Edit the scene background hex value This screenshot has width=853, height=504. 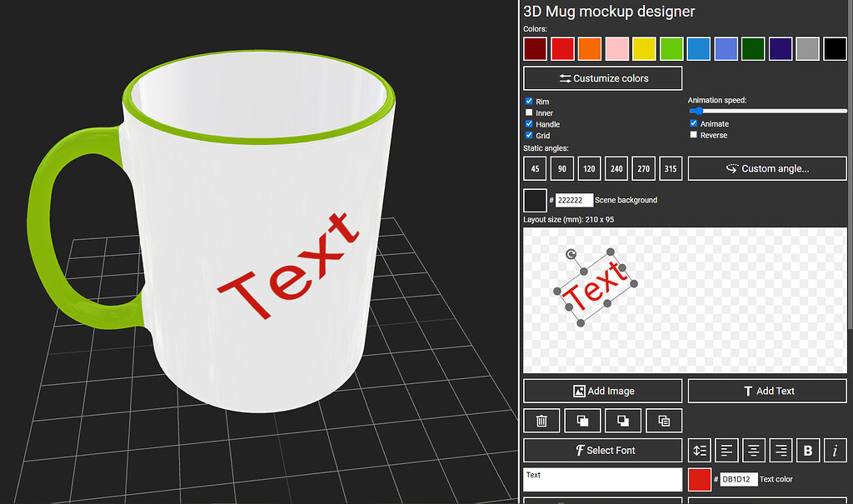pyautogui.click(x=572, y=200)
